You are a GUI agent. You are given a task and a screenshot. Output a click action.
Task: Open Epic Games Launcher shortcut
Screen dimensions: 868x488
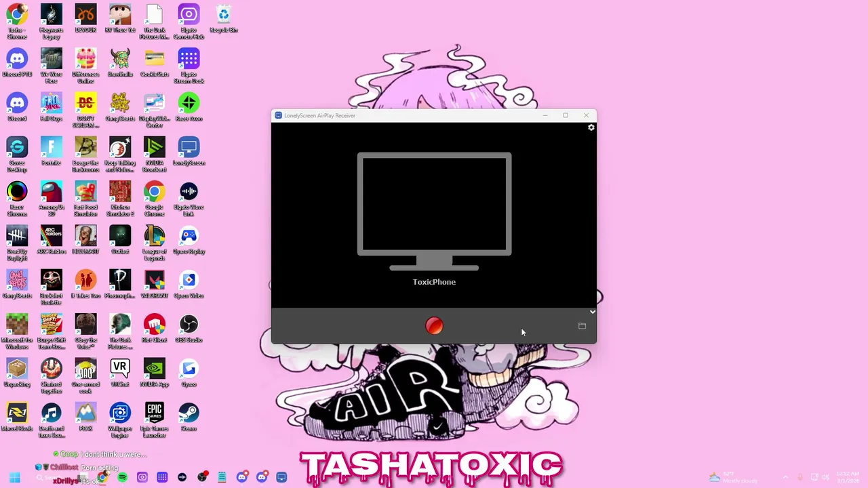click(x=155, y=419)
